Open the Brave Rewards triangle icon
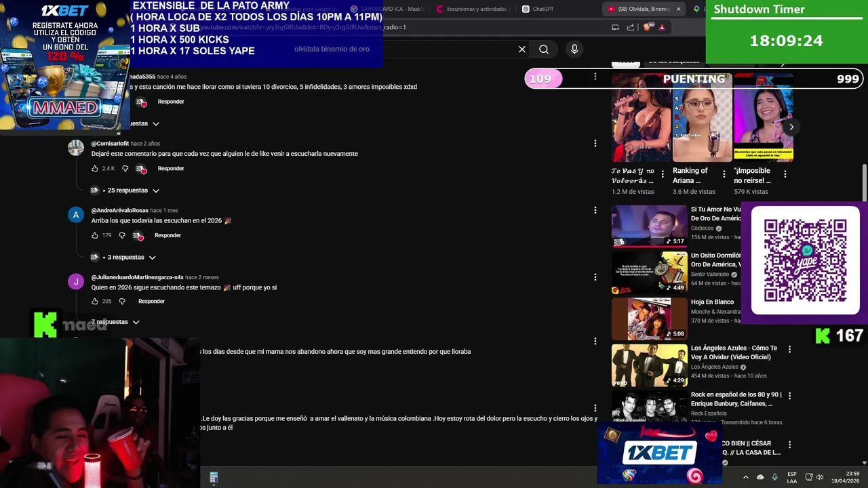The height and width of the screenshot is (488, 868). coord(662,27)
